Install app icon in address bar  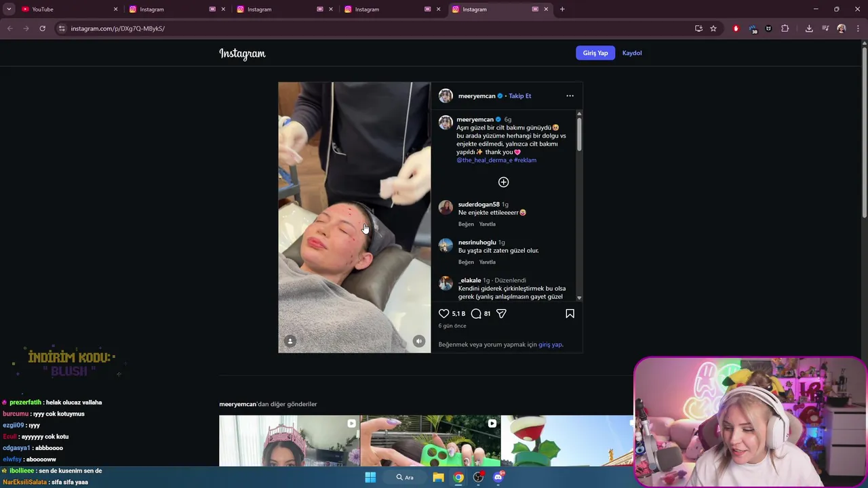click(x=698, y=28)
